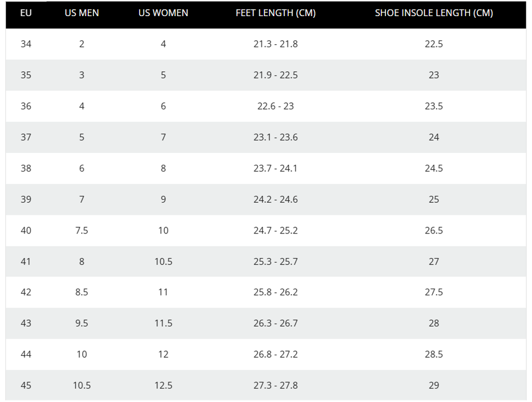Click feet length 27.3 - 27.8 cell
The height and width of the screenshot is (402, 532).
point(275,385)
